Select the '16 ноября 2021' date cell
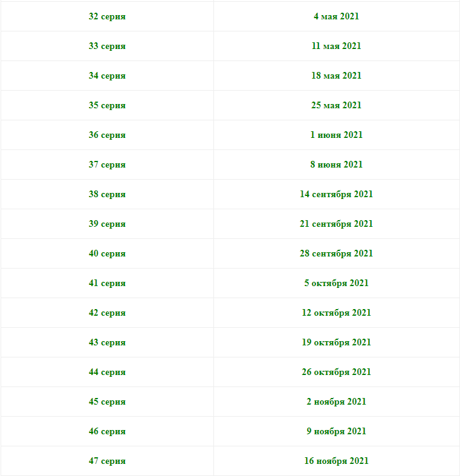 pyautogui.click(x=336, y=461)
